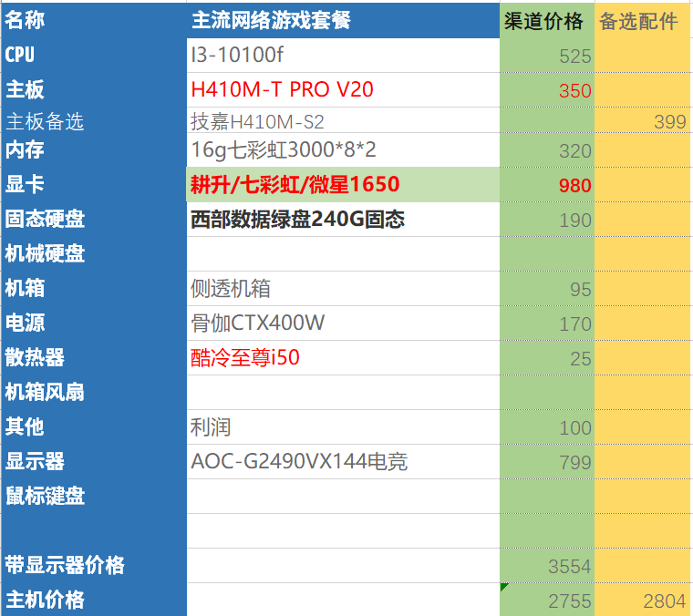Select the 西部数据绿盘240G固态 cell

point(343,220)
